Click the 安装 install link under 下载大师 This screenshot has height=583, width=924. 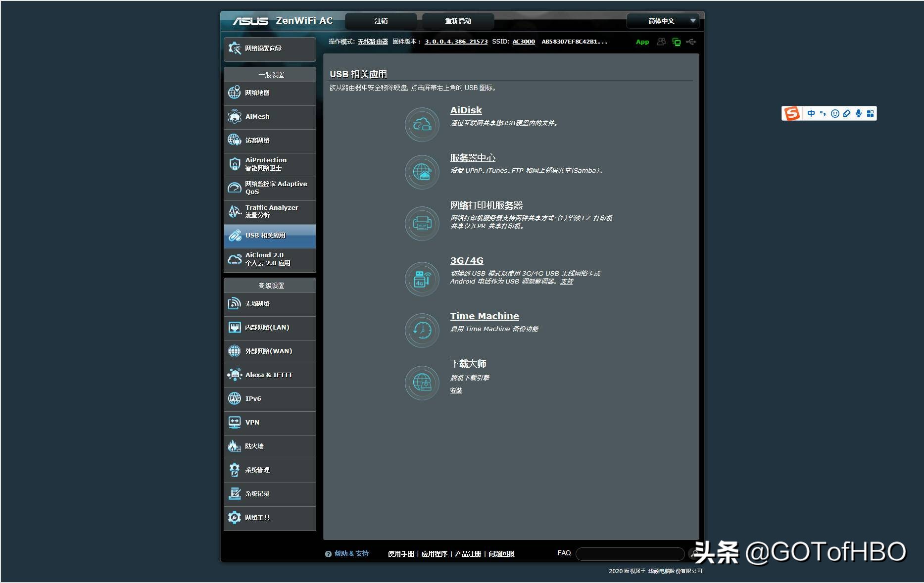click(456, 390)
